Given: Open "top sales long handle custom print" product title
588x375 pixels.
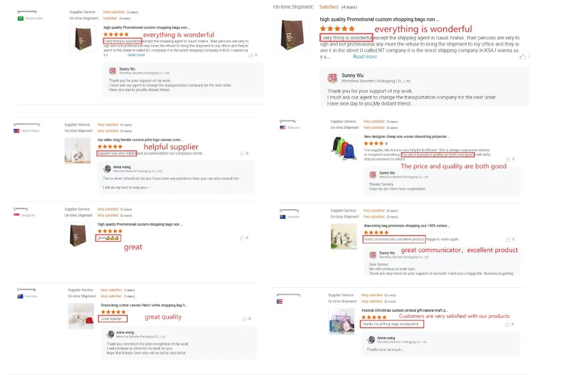Looking at the screenshot, I should (140, 139).
